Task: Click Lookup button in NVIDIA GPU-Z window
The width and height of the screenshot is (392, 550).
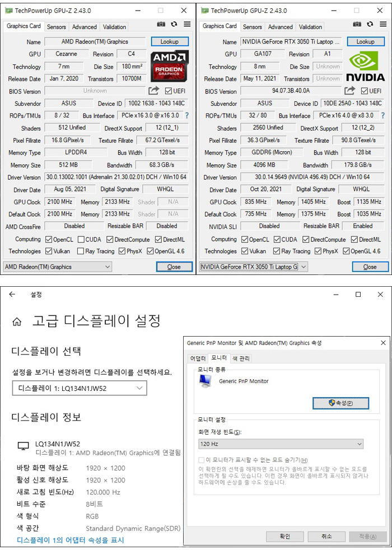Action: click(366, 41)
